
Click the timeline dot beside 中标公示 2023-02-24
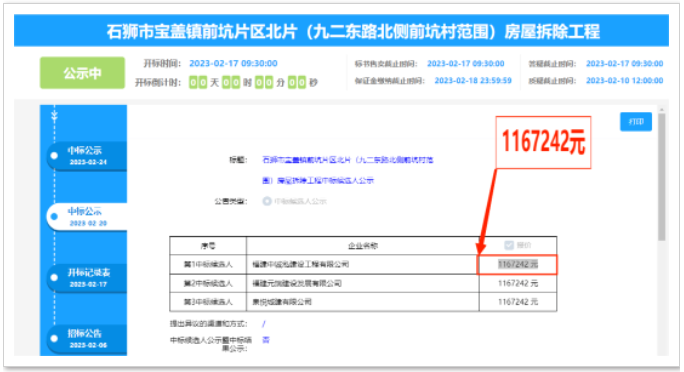[x=54, y=156]
